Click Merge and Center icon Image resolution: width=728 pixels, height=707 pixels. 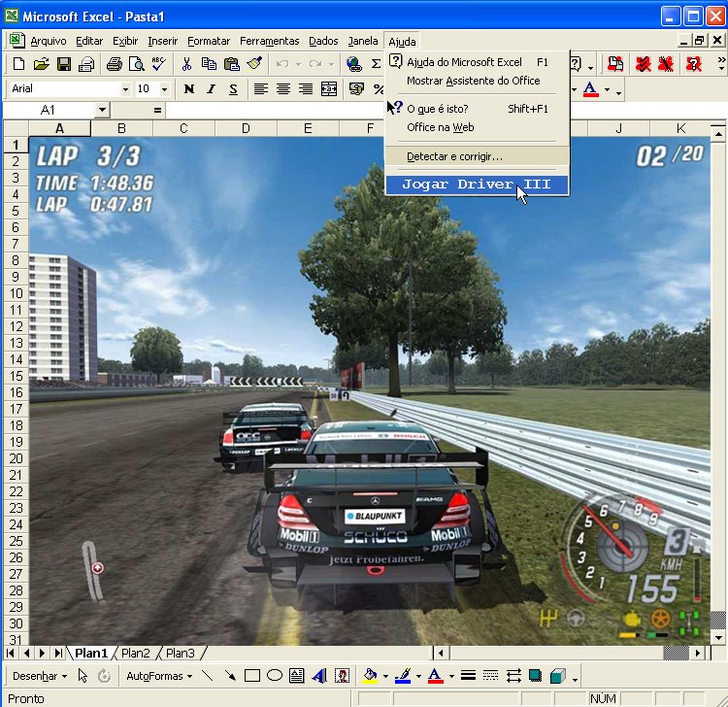point(329,88)
